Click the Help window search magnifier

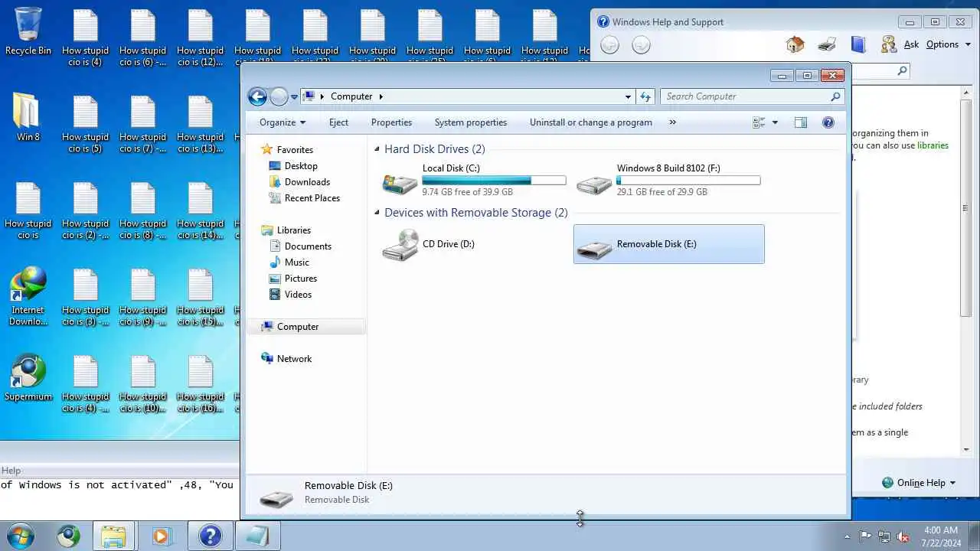click(x=902, y=71)
